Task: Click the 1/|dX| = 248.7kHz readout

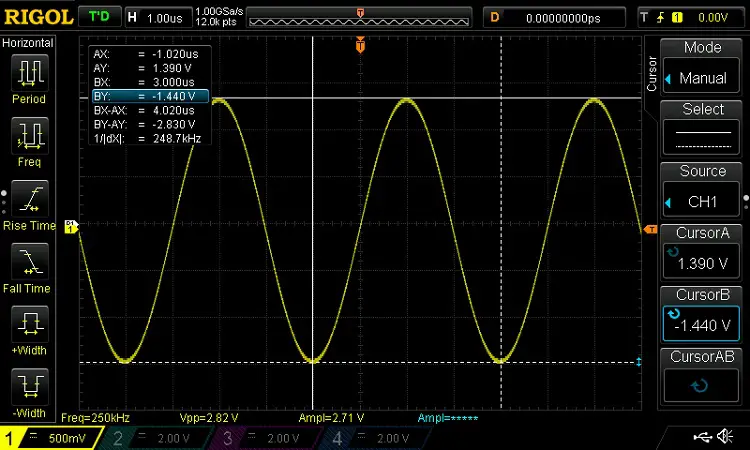Action: (x=147, y=139)
